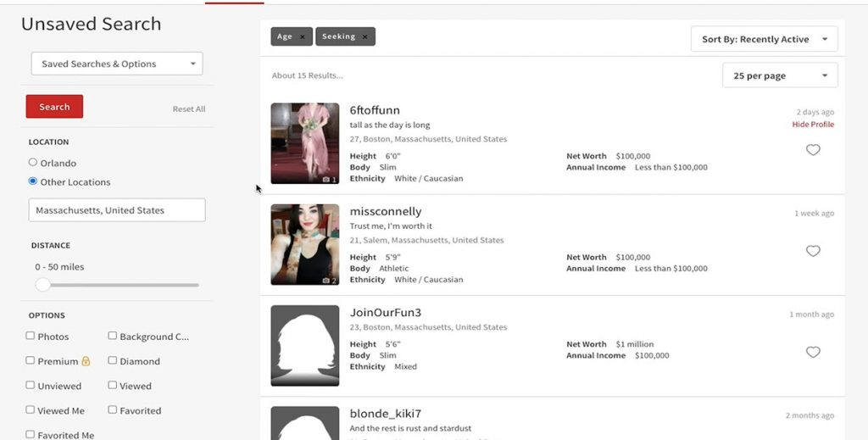
Task: Click the "Unsaved Search" heading
Action: coord(92,24)
